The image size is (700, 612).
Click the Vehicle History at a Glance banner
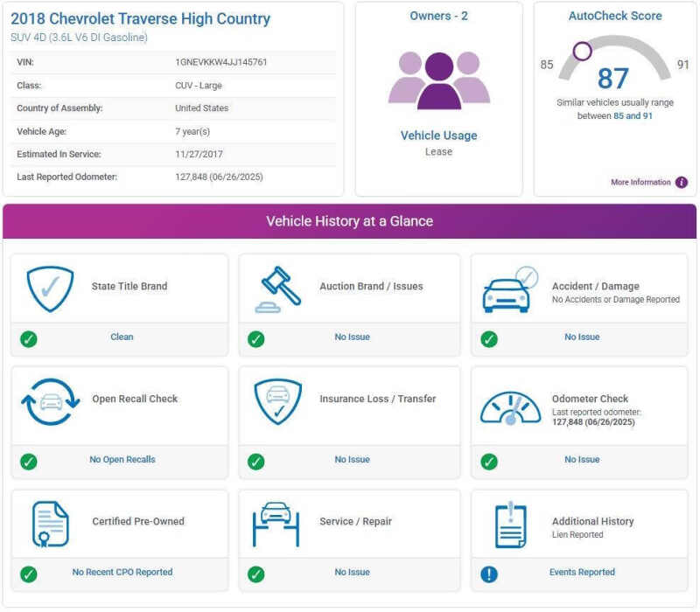coord(349,221)
